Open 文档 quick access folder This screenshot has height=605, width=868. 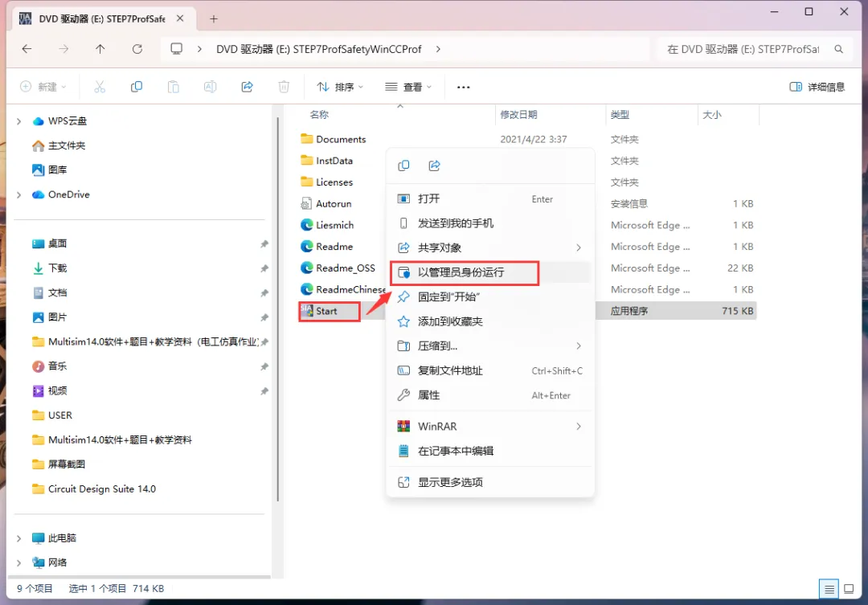49,292
